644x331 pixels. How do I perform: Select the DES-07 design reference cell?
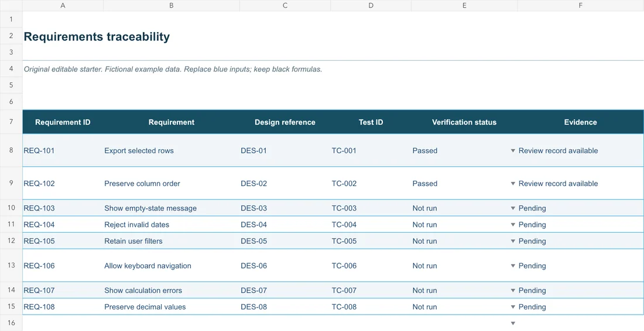285,291
